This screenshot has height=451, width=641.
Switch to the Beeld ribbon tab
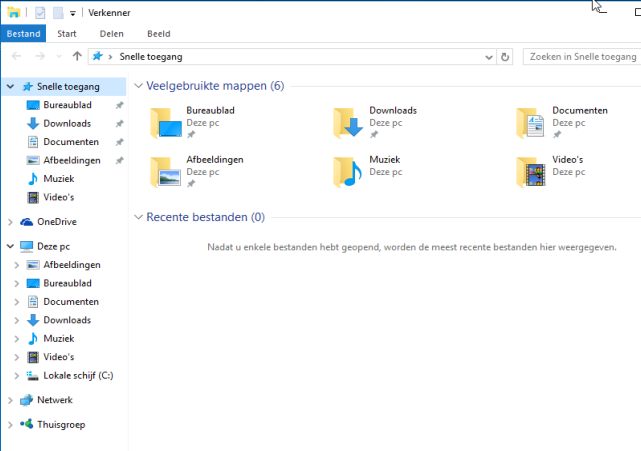point(158,33)
